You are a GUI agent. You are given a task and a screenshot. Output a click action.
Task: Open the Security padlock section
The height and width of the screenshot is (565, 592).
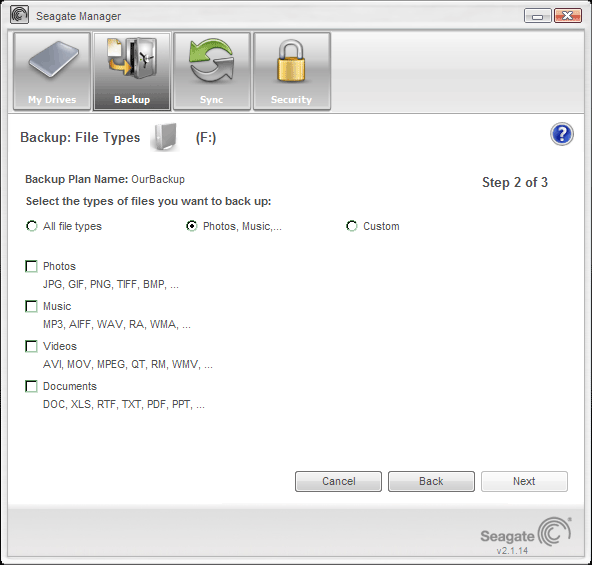pos(292,71)
